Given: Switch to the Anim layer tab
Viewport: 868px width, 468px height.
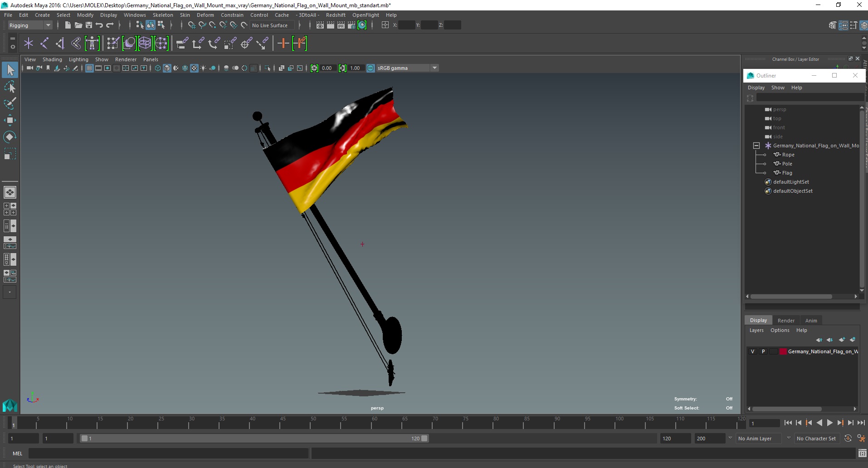Looking at the screenshot, I should 811,321.
